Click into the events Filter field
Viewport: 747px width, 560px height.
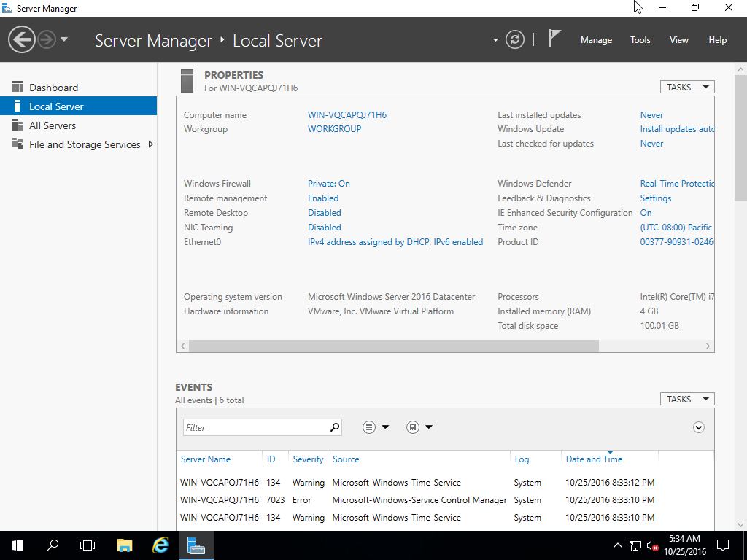pyautogui.click(x=255, y=427)
